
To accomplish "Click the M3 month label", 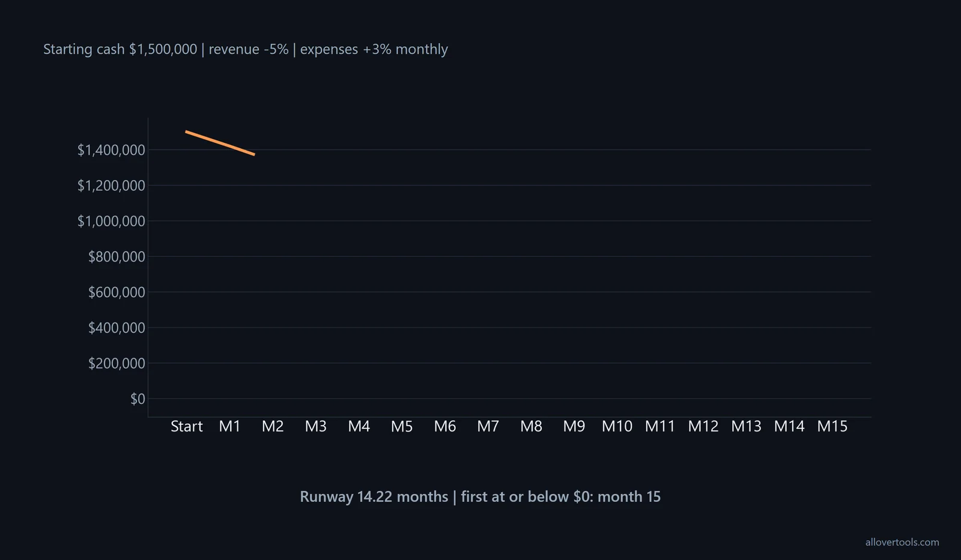I will click(316, 426).
